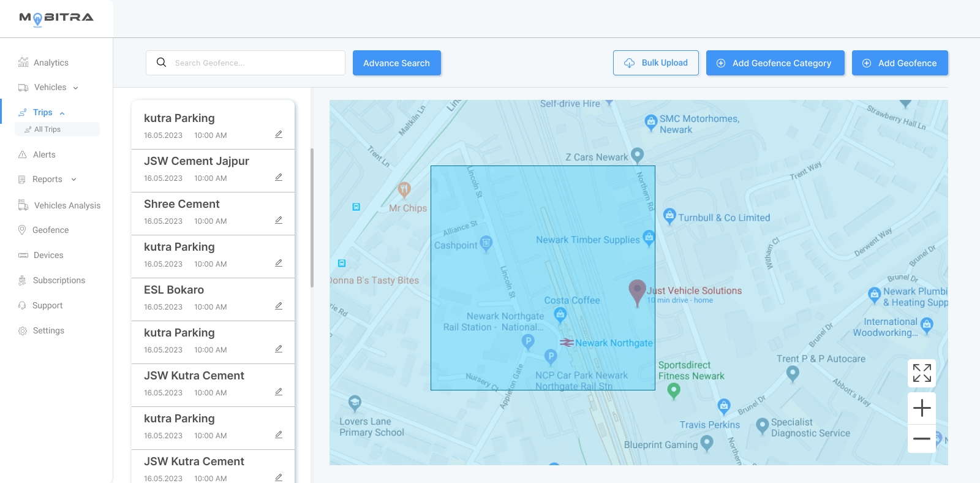Click Newark Northgate rail station icon
980x483 pixels.
pos(567,343)
